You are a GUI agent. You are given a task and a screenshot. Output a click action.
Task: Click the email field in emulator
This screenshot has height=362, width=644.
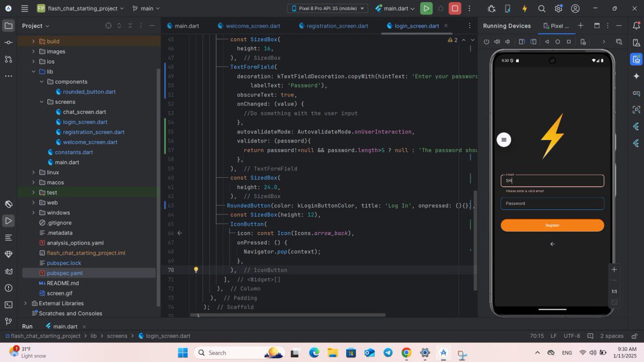pyautogui.click(x=552, y=181)
